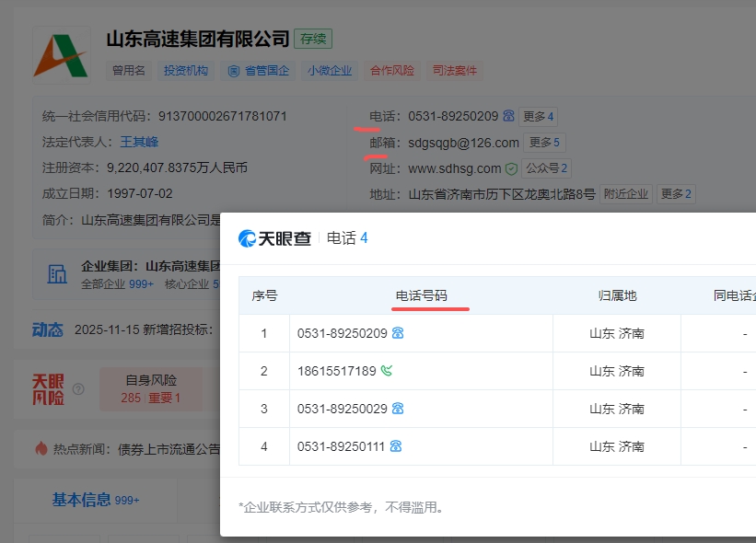Click the 动态 news label
This screenshot has height=543, width=756.
tap(48, 329)
